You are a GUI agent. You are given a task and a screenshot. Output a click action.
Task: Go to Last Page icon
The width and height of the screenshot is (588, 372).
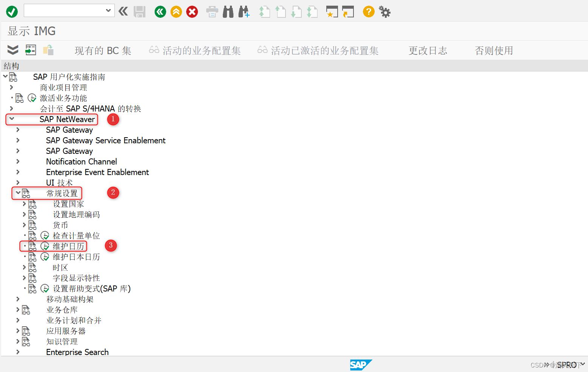(x=312, y=12)
